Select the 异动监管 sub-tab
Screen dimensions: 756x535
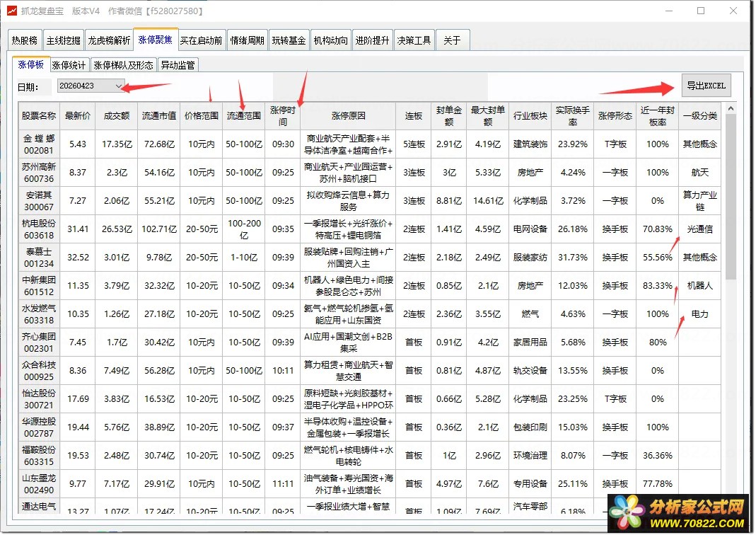178,65
